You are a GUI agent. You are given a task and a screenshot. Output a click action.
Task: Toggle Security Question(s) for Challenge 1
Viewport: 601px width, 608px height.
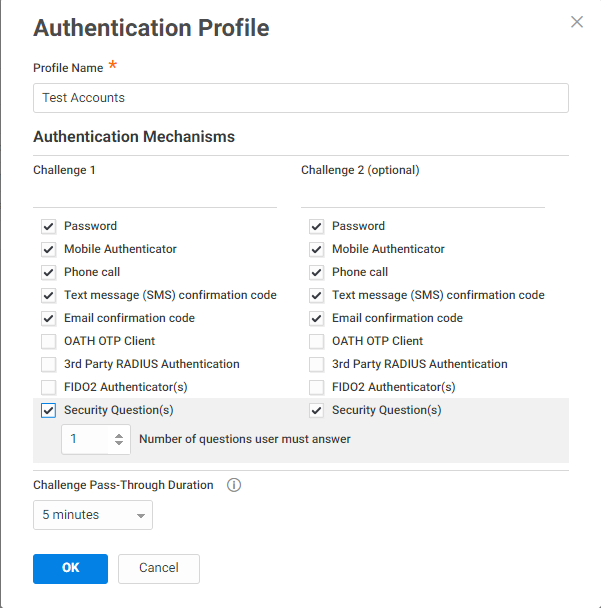click(48, 410)
